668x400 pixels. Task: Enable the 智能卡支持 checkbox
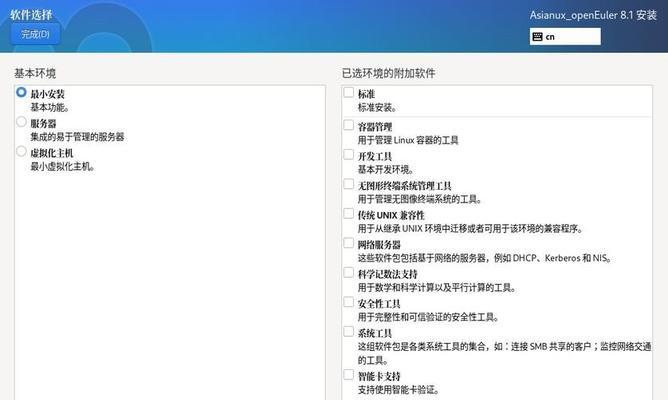click(x=348, y=375)
